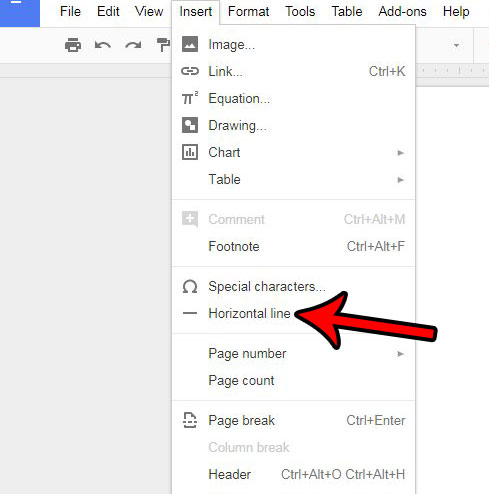This screenshot has width=489, height=494.
Task: Click the Horizontal line dash icon
Action: coord(190,313)
